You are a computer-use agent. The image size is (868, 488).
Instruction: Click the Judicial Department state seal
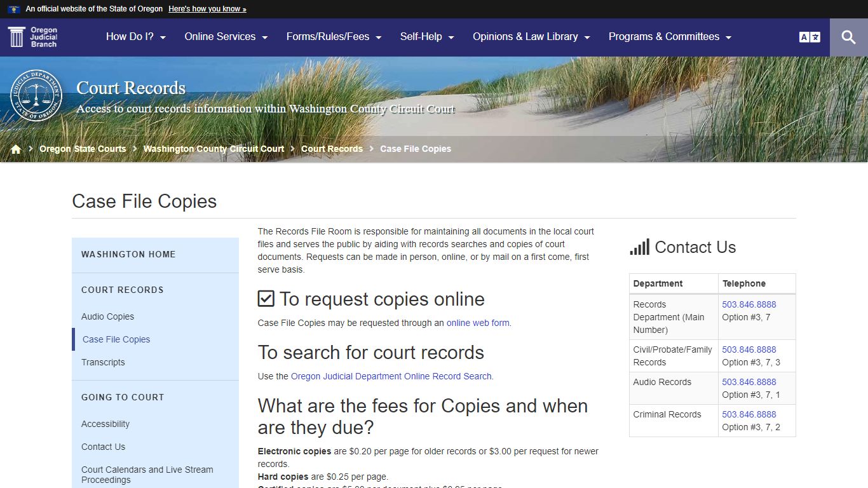[37, 95]
